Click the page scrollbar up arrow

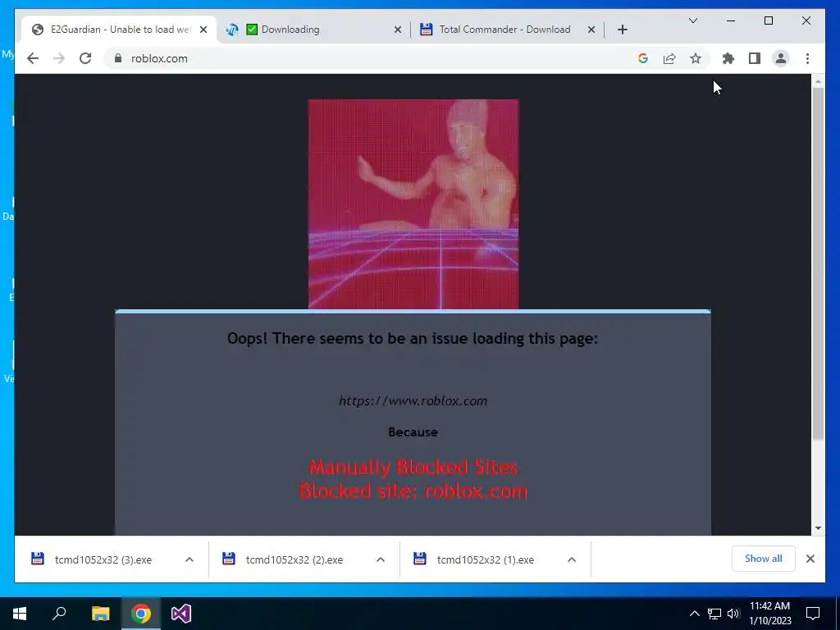click(x=818, y=81)
